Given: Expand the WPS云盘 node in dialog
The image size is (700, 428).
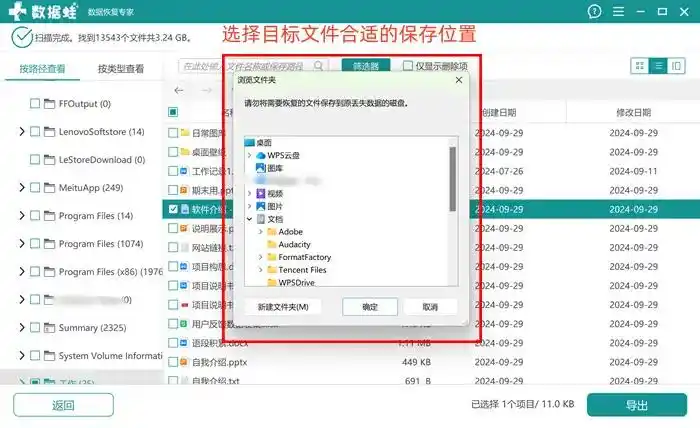Looking at the screenshot, I should coord(250,155).
